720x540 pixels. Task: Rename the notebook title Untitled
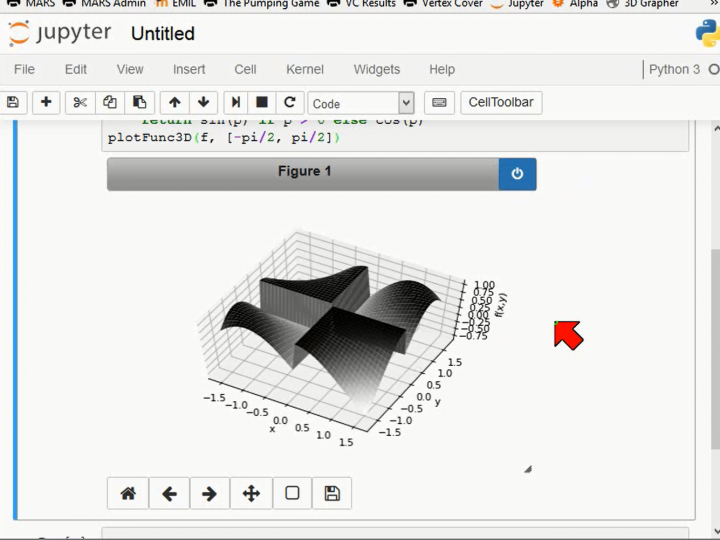point(163,34)
